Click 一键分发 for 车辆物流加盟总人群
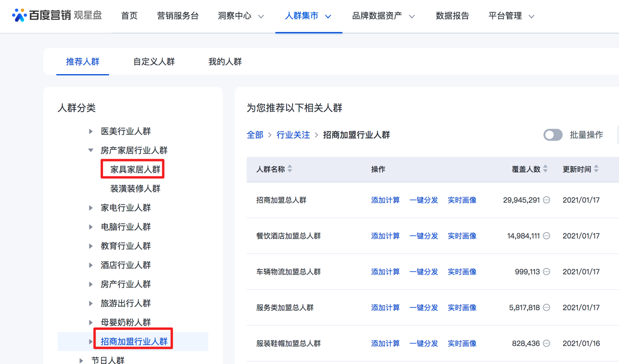Image resolution: width=619 pixels, height=364 pixels. point(424,272)
